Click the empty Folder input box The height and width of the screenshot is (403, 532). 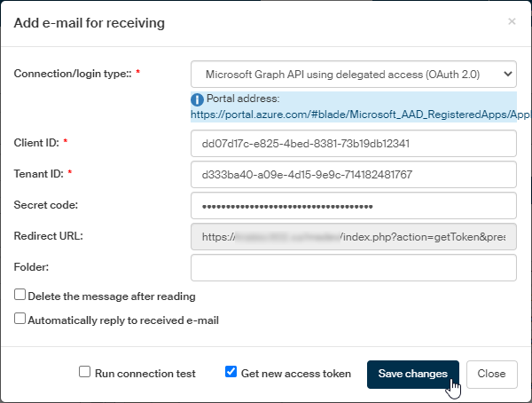click(x=354, y=267)
